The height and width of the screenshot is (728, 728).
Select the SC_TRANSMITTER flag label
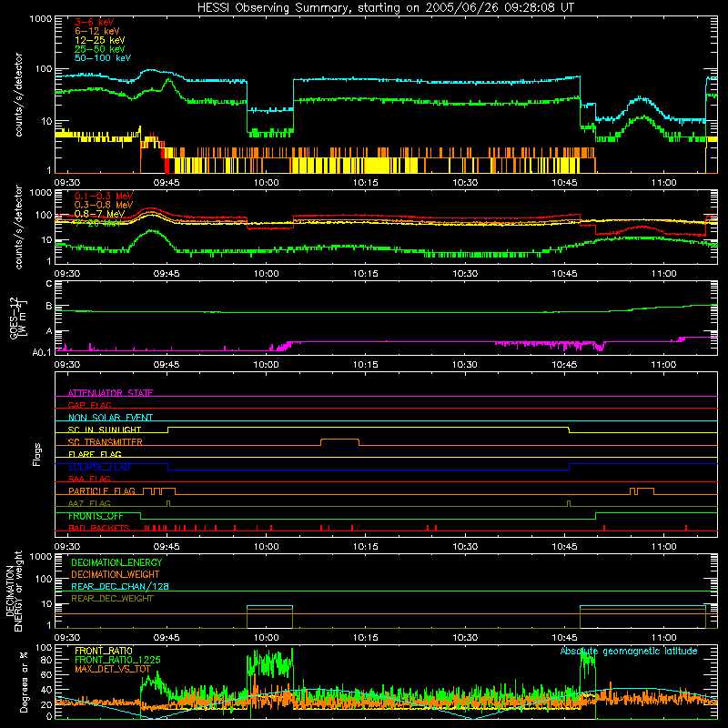coord(106,442)
